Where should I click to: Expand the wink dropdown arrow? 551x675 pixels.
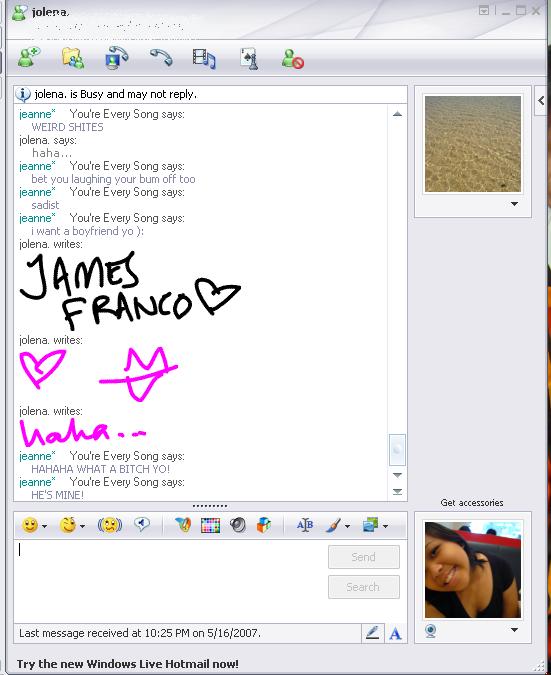coord(82,526)
